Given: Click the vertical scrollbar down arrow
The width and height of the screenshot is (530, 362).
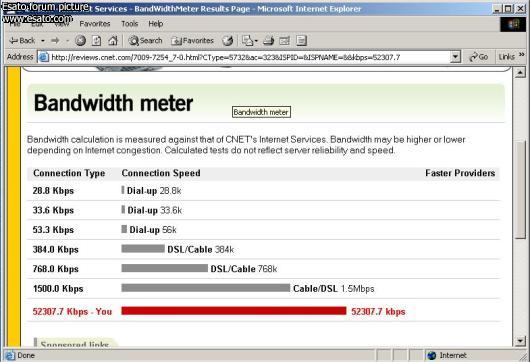Looking at the screenshot, I should (521, 341).
